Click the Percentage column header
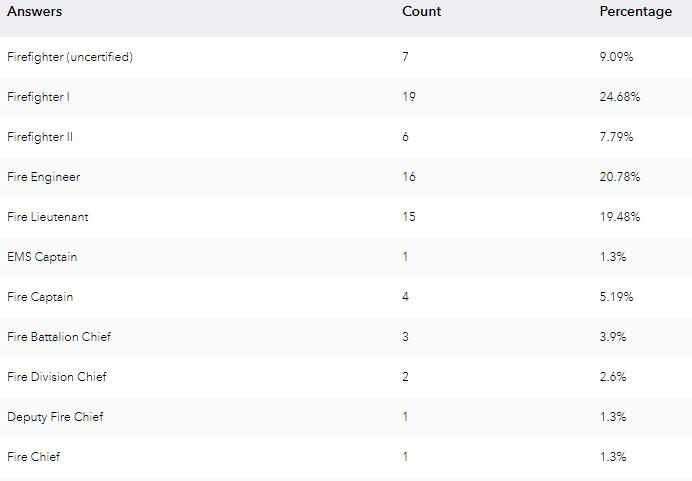692x481 pixels. tap(635, 12)
